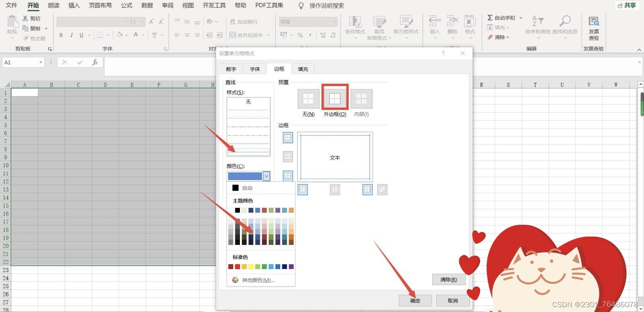This screenshot has height=312, width=644.
Task: Toggle the left border button
Action: [x=303, y=189]
